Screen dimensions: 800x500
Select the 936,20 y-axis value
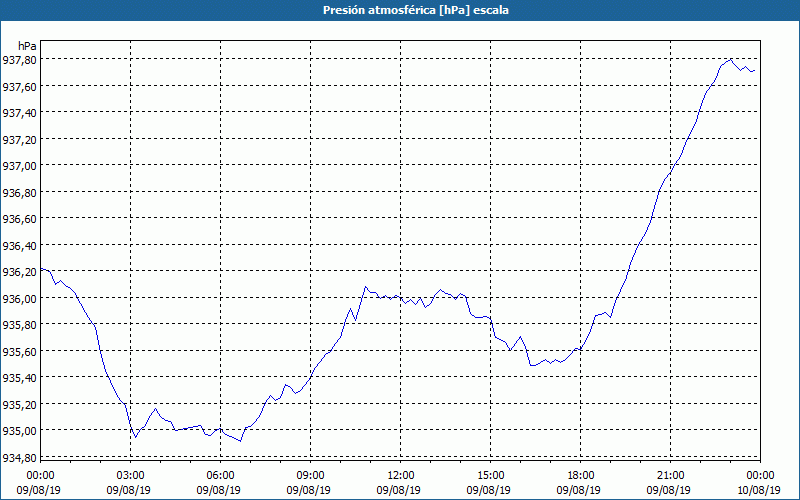click(x=20, y=272)
